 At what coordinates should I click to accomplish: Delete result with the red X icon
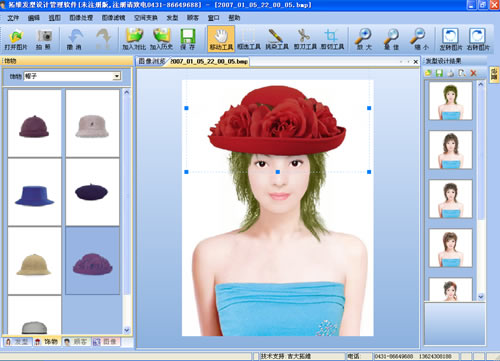pyautogui.click(x=473, y=73)
